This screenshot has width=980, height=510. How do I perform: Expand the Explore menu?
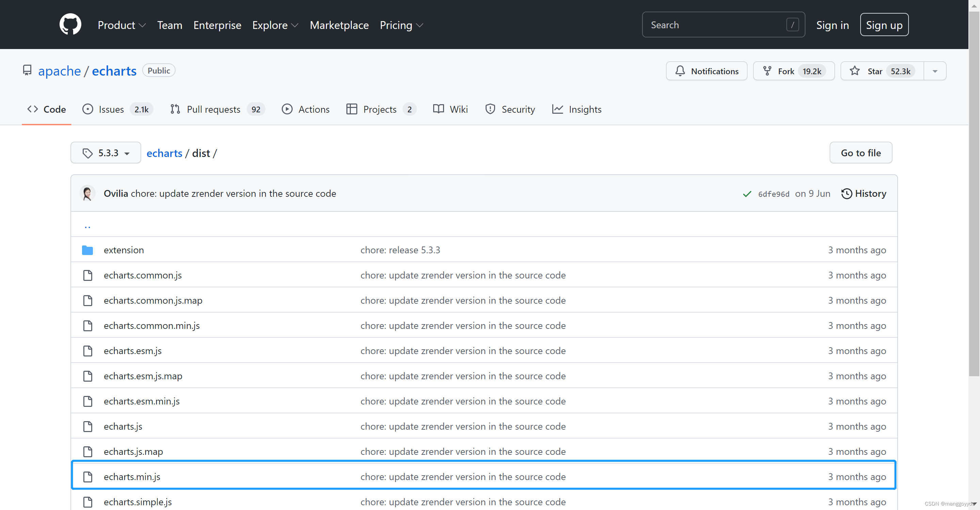[x=275, y=25]
